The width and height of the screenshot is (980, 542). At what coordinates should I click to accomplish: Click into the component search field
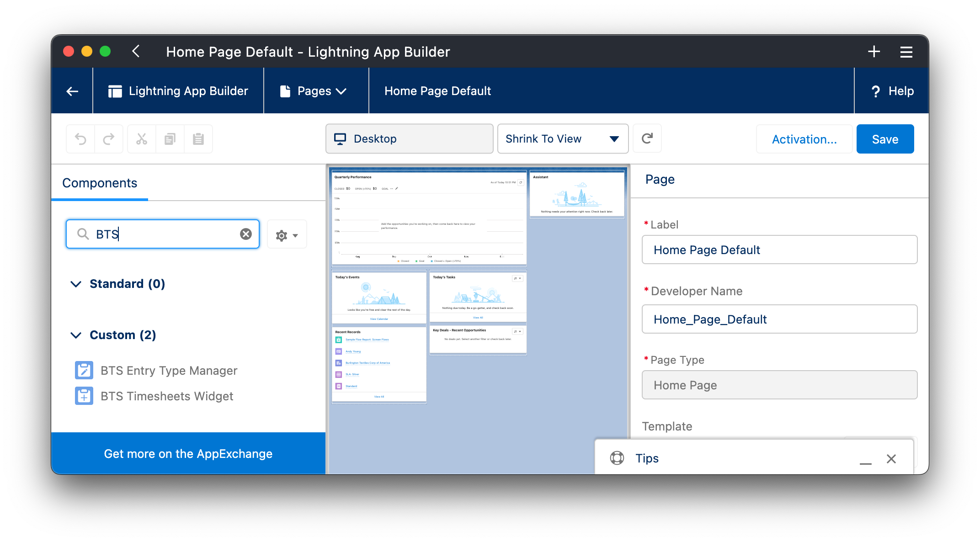pos(163,234)
